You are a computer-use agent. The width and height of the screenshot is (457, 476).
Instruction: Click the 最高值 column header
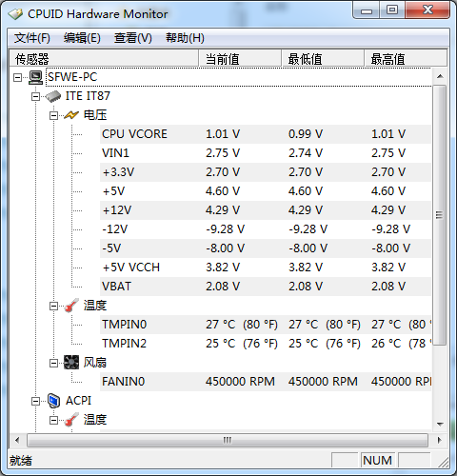[x=406, y=59]
